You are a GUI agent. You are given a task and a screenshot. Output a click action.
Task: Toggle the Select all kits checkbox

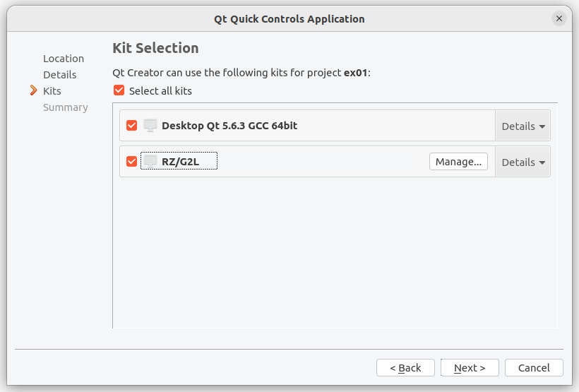pos(119,90)
